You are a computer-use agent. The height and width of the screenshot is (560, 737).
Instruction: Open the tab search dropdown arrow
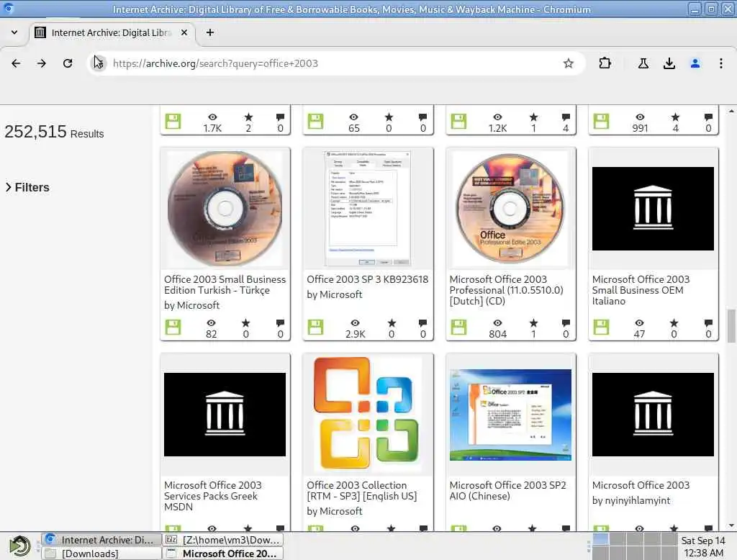[14, 32]
